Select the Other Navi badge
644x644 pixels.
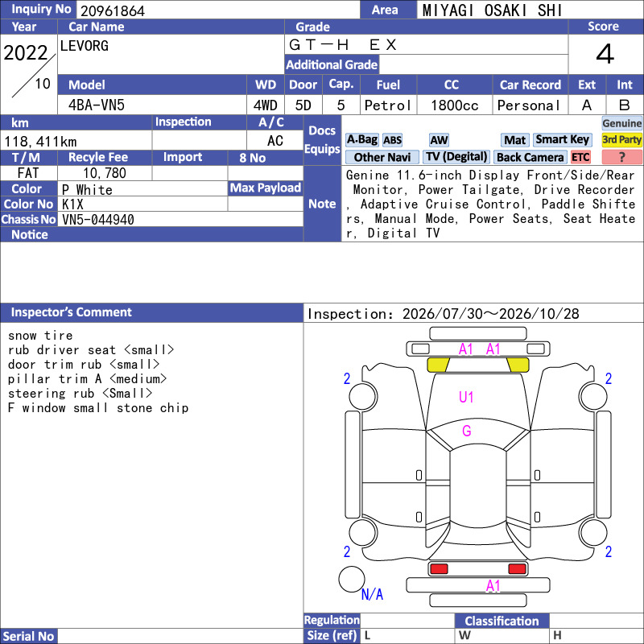(x=382, y=157)
